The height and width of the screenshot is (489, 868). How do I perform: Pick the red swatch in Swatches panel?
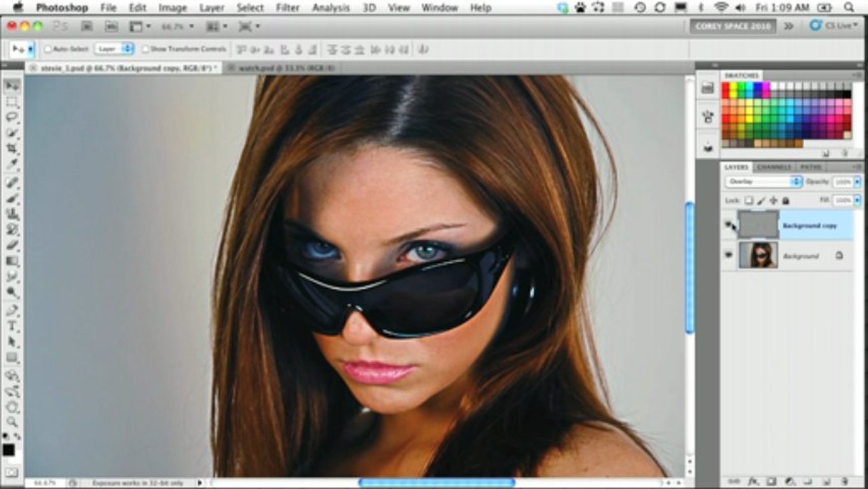725,87
